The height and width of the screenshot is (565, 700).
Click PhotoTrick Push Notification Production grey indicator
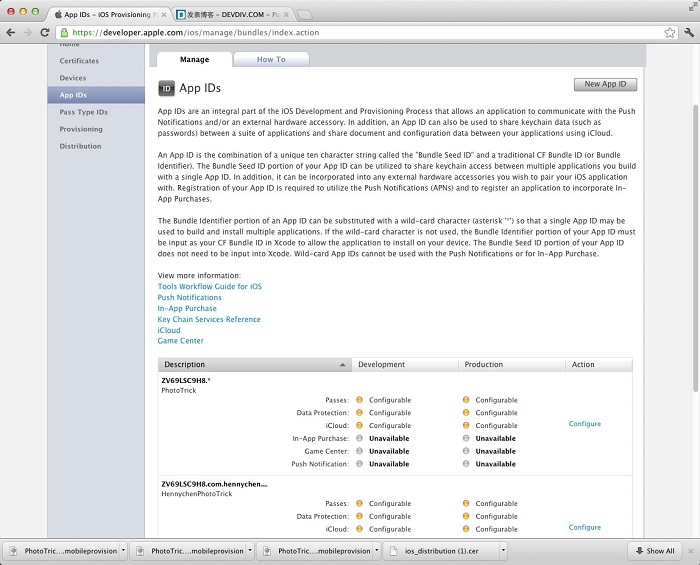466,464
